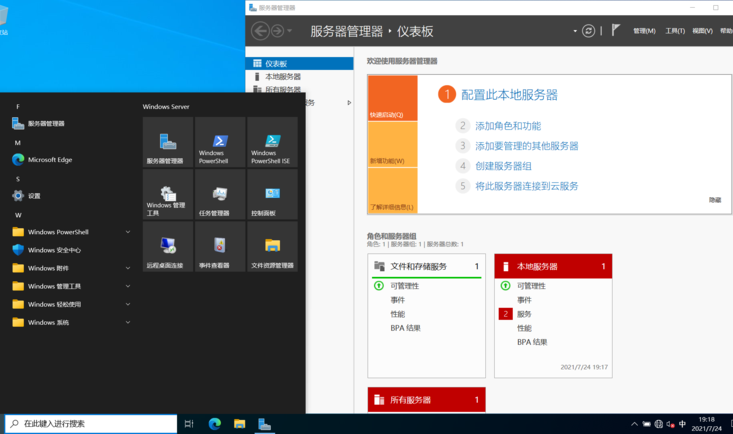Select 仪表板 in the sidebar

[299, 64]
